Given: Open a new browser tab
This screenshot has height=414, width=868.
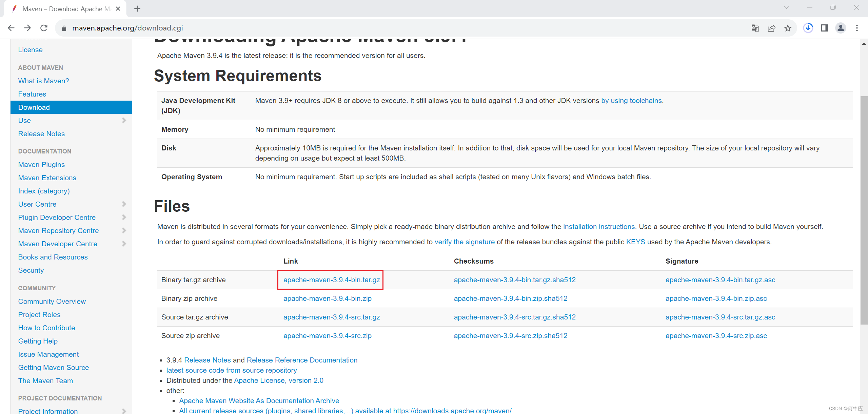Looking at the screenshot, I should coord(137,9).
